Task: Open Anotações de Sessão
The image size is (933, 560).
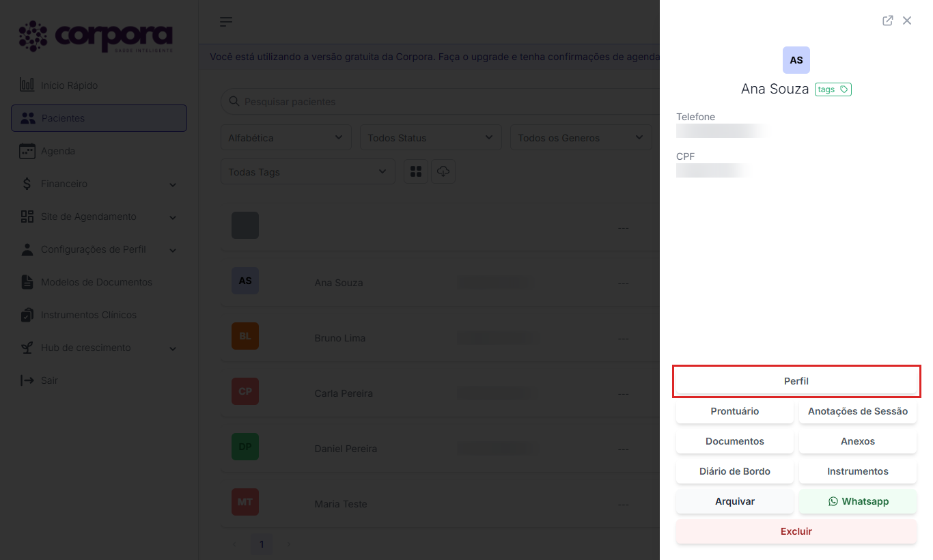Action: [x=858, y=411]
